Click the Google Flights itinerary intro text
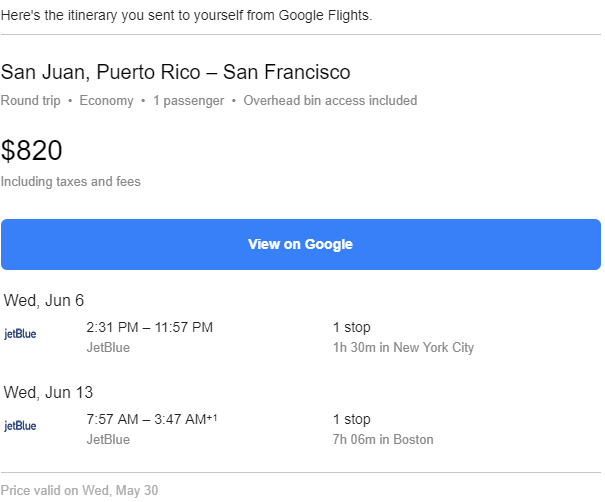This screenshot has width=605, height=502. [186, 16]
